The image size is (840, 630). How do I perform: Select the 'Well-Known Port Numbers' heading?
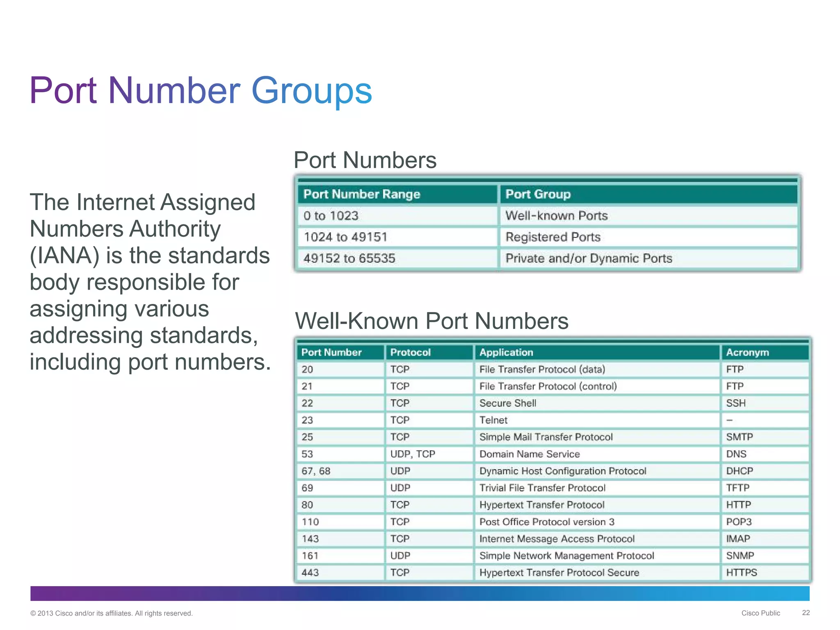tap(431, 321)
